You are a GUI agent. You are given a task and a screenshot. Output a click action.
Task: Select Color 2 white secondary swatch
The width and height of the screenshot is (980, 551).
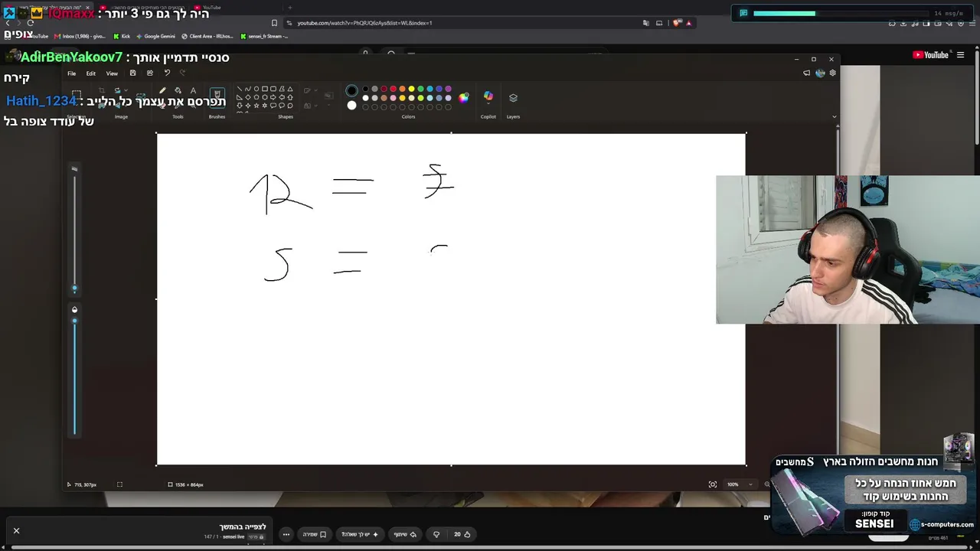point(351,106)
